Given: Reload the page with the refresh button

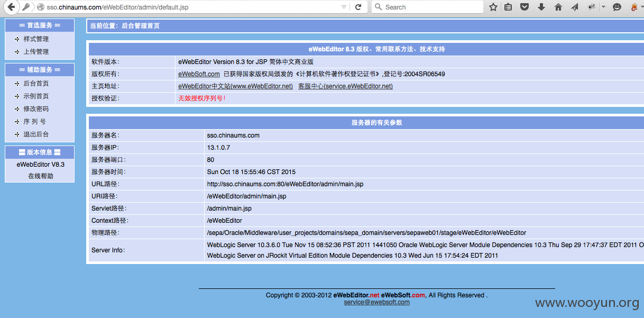Looking at the screenshot, I should click(x=358, y=7).
